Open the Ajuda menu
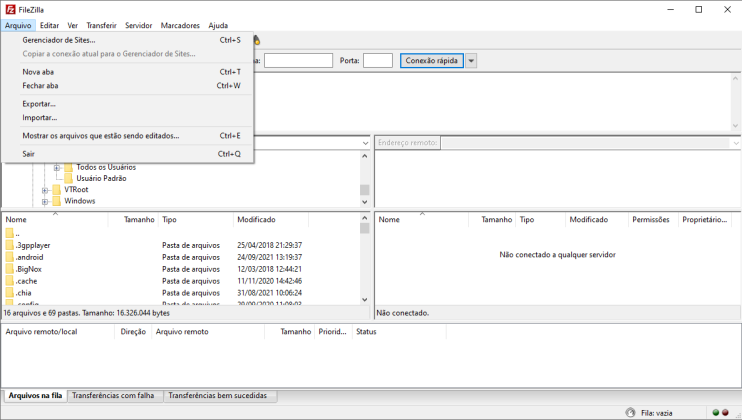 tap(218, 26)
